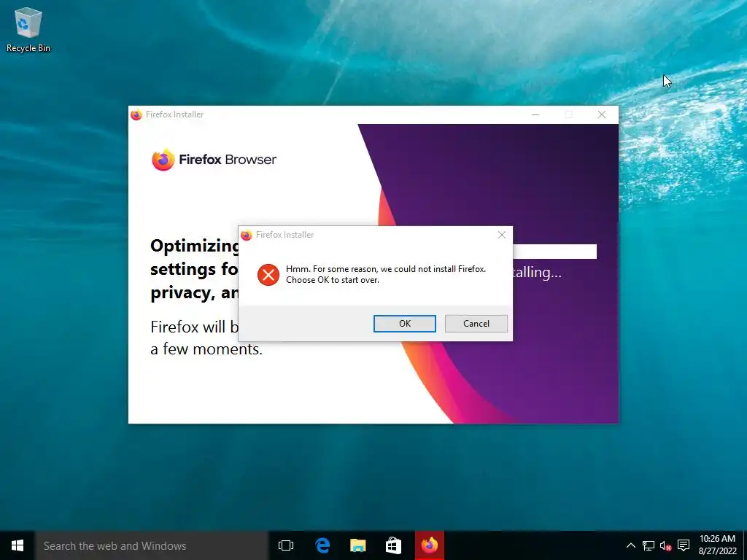Open the network status tray icon
Image resolution: width=747 pixels, height=560 pixels.
click(x=649, y=545)
